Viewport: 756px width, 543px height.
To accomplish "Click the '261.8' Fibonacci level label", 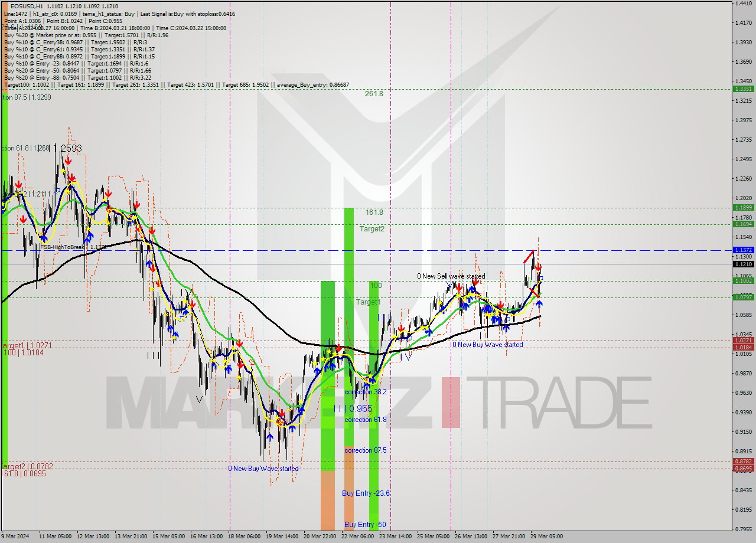I will click(374, 94).
